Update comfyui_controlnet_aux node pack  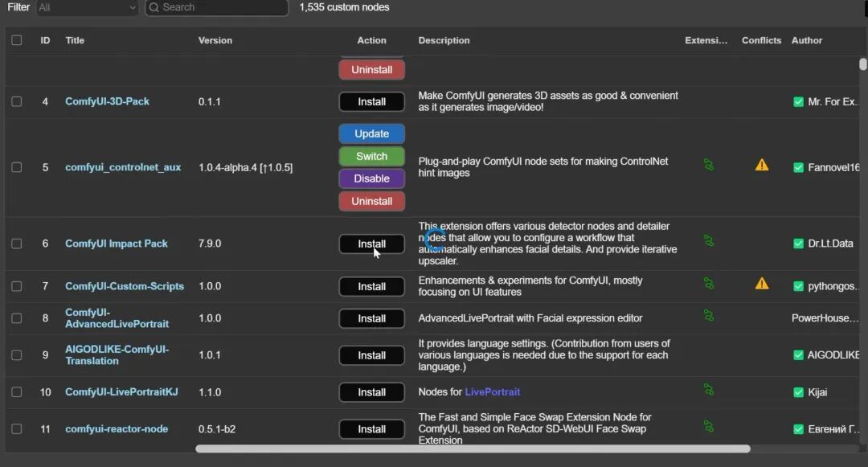click(372, 134)
